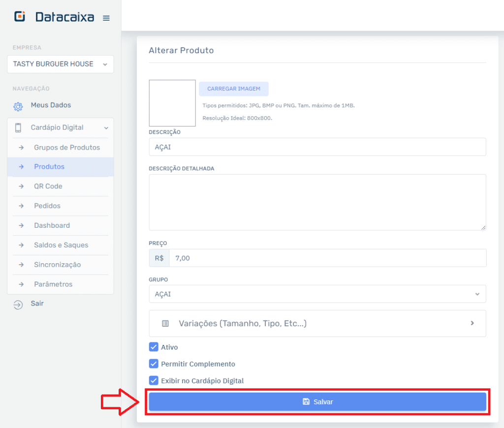
Task: Toggle the hamburger menu icon
Action: click(x=106, y=18)
